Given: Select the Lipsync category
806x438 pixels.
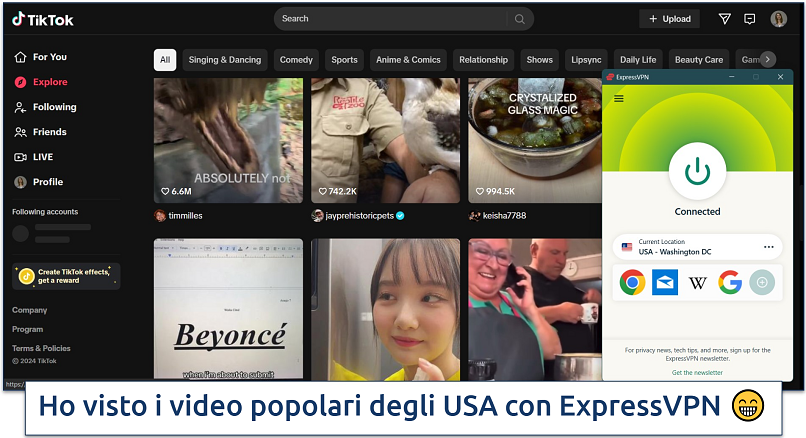Looking at the screenshot, I should (586, 60).
